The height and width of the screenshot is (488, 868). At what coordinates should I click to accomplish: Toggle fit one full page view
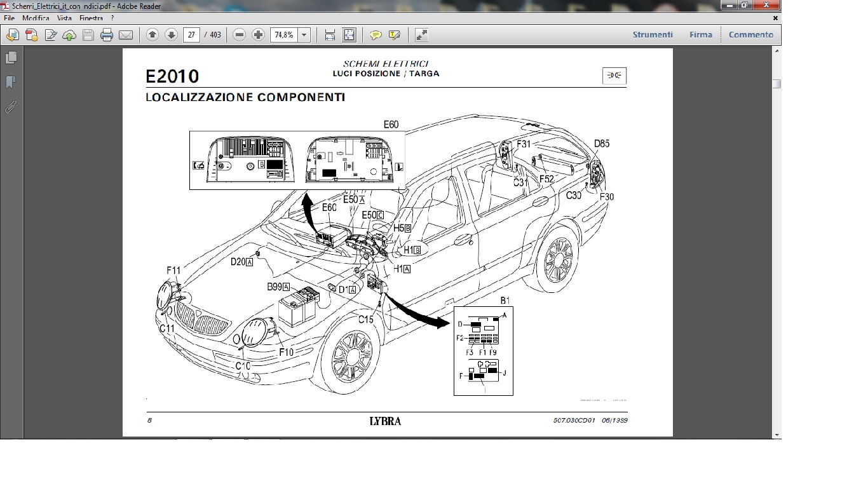[349, 35]
